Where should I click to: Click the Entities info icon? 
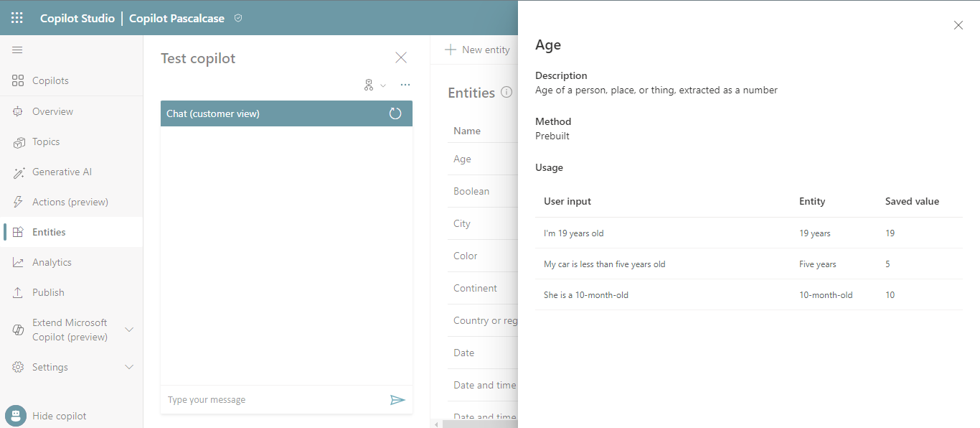pos(507,93)
